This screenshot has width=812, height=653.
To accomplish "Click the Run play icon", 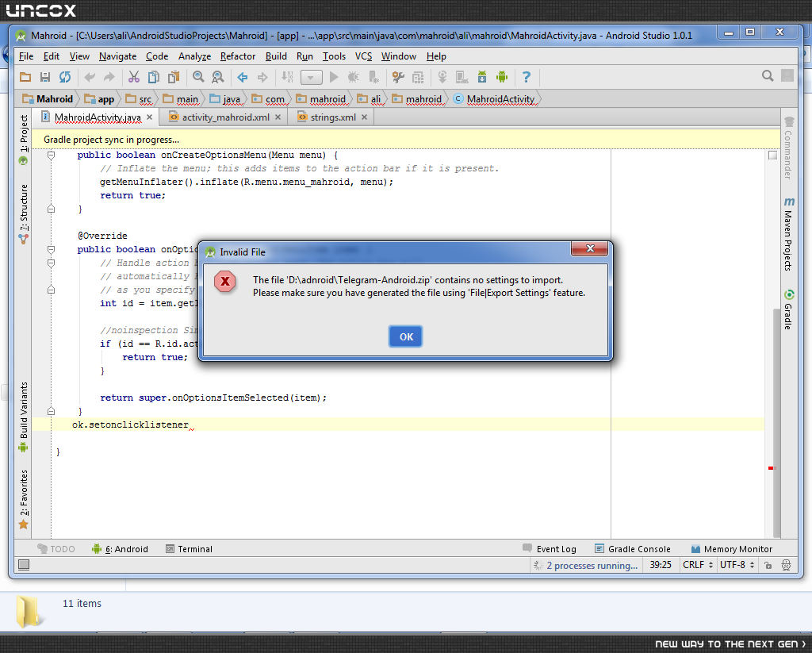I will point(334,77).
